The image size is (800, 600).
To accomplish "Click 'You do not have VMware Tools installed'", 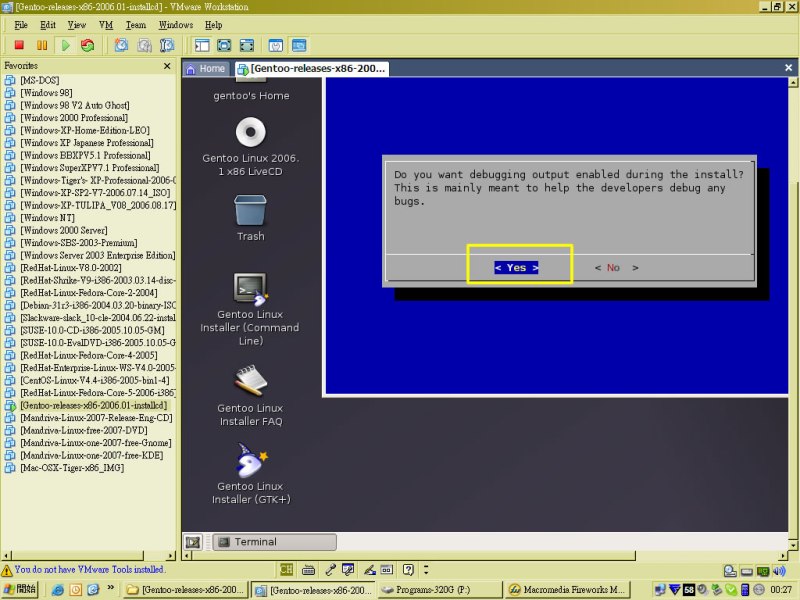I will coord(89,569).
